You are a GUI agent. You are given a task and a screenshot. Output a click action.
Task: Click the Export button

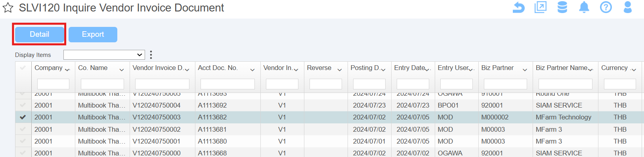pos(93,34)
